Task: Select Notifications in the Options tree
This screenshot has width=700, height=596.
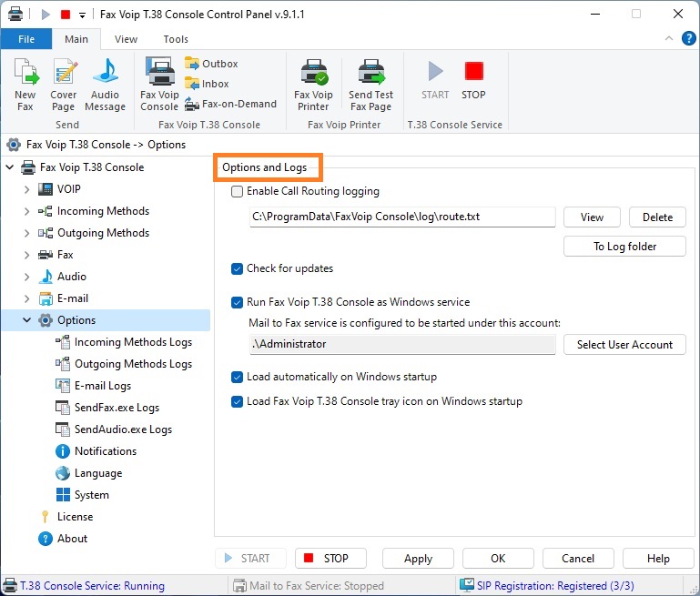Action: (x=96, y=451)
